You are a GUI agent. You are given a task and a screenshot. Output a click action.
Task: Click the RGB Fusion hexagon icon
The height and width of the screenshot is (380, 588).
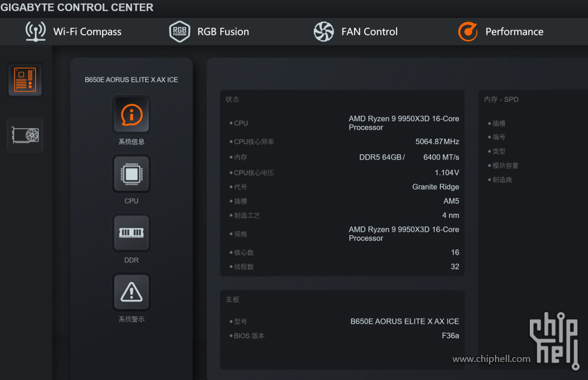tap(179, 31)
